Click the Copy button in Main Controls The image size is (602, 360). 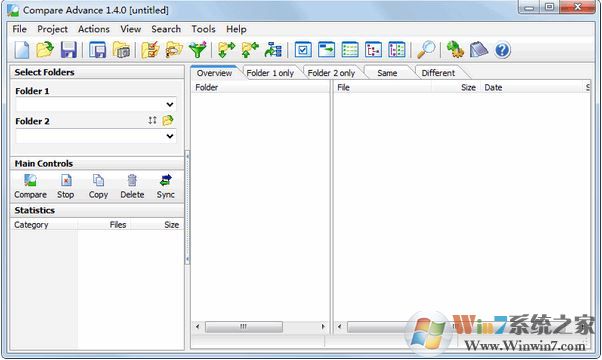click(x=98, y=187)
